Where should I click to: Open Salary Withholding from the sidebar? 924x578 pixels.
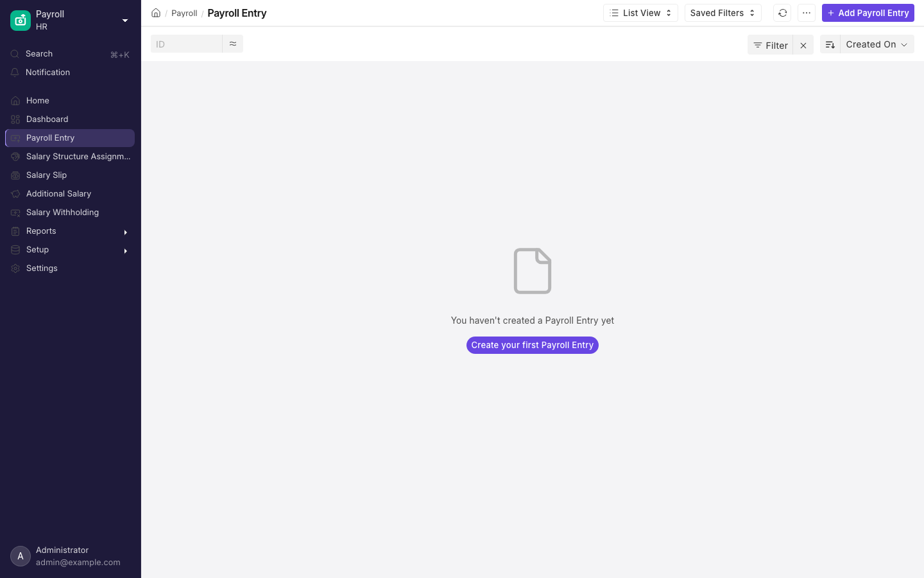click(71, 213)
